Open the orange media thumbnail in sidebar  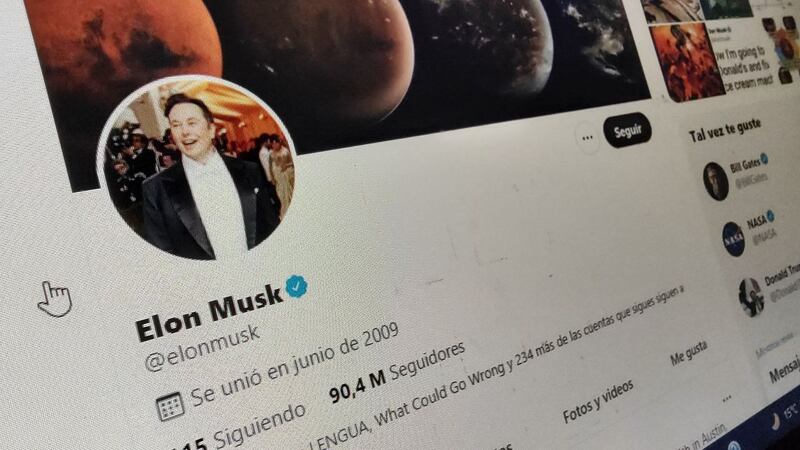[686, 61]
